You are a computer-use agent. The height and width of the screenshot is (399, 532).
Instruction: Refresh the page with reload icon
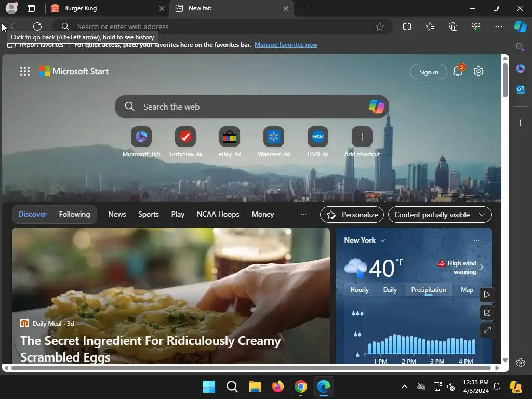(37, 26)
